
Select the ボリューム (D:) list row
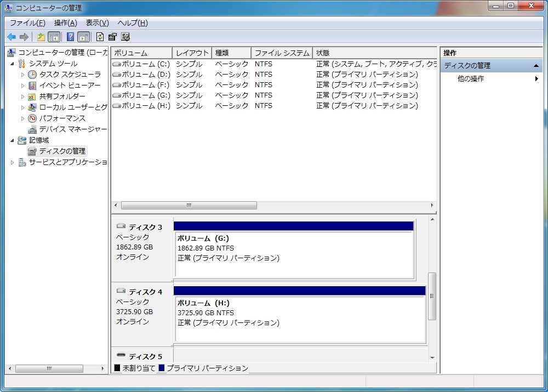(x=274, y=75)
